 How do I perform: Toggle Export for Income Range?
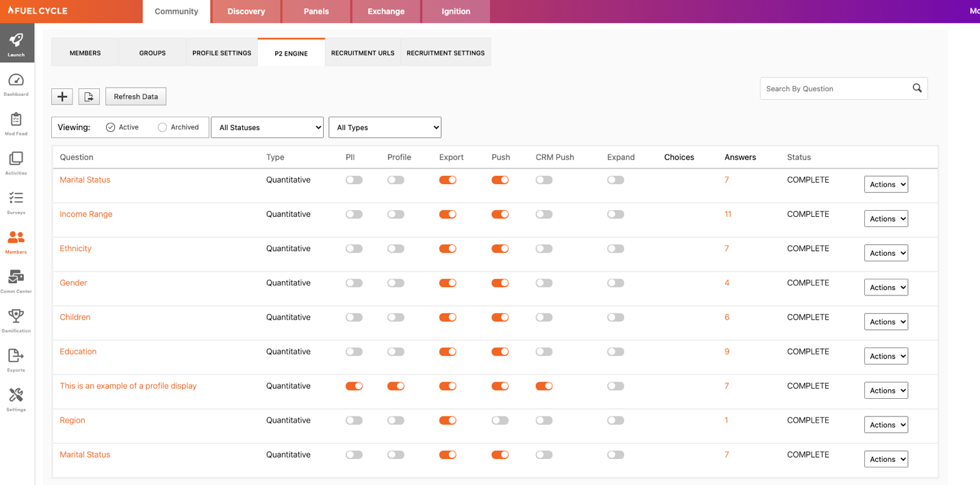pyautogui.click(x=448, y=214)
